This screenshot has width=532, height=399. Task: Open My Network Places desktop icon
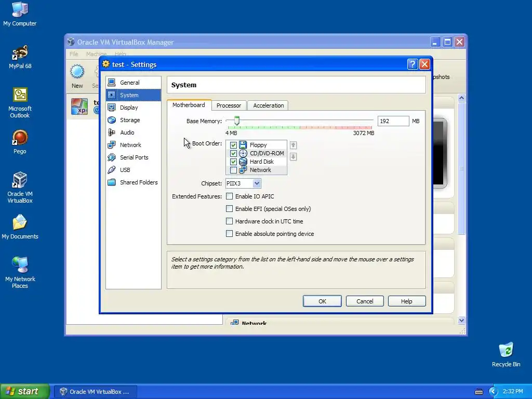click(x=20, y=265)
